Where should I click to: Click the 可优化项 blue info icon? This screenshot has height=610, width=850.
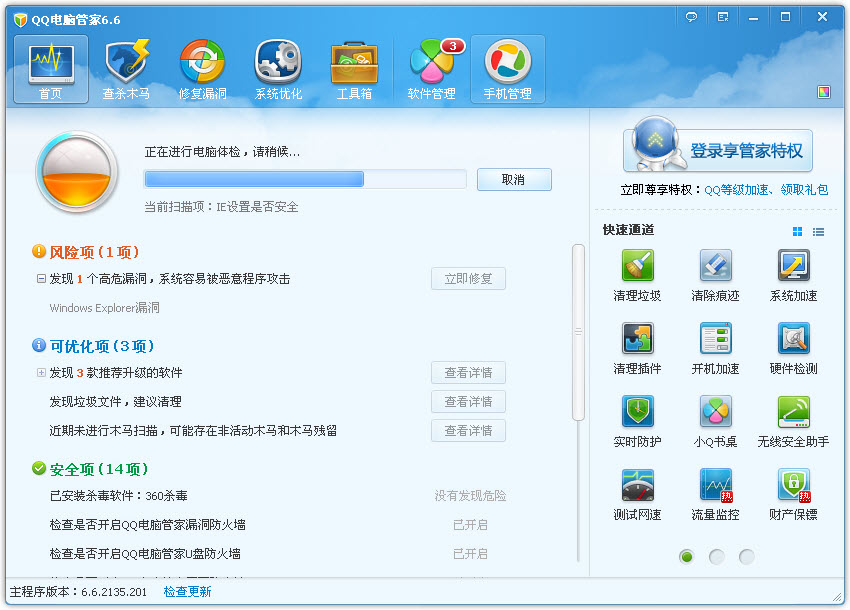click(39, 345)
